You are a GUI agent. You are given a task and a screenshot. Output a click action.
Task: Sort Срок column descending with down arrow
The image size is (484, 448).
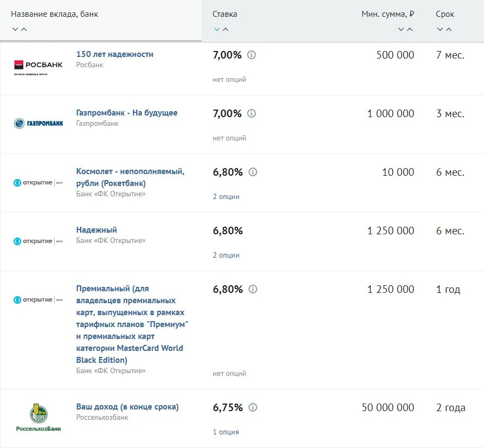coord(440,29)
